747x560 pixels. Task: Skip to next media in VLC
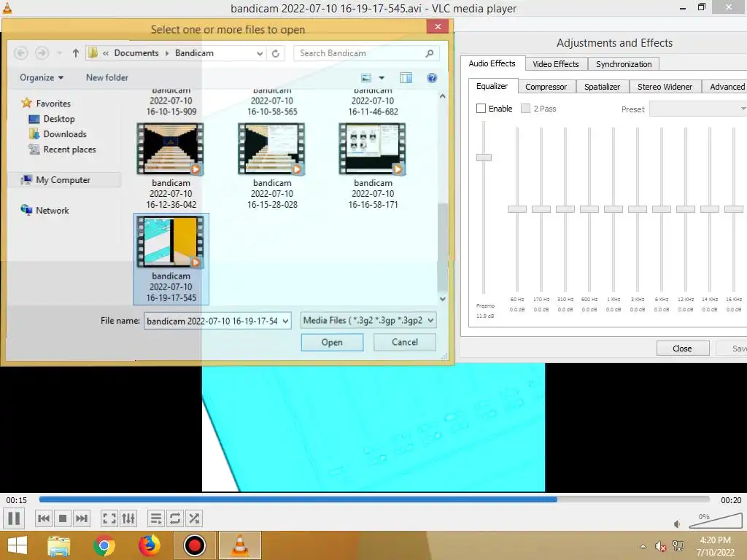click(x=82, y=518)
